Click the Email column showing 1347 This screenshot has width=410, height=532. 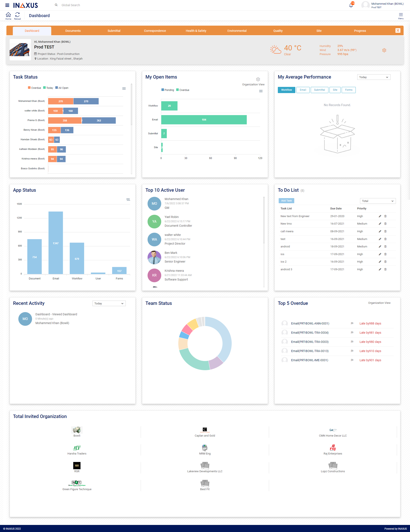tap(56, 243)
